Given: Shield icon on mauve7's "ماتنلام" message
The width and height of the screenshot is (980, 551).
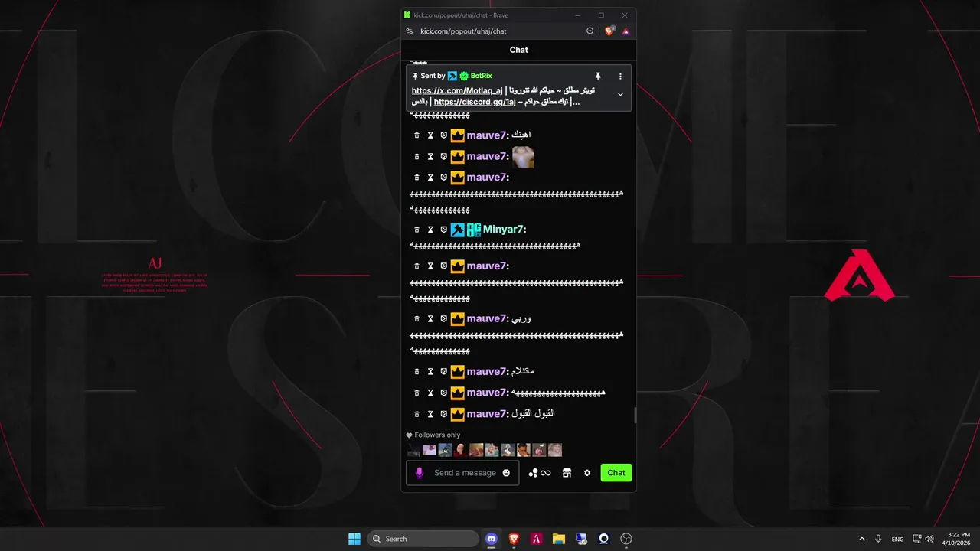Looking at the screenshot, I should (x=443, y=372).
